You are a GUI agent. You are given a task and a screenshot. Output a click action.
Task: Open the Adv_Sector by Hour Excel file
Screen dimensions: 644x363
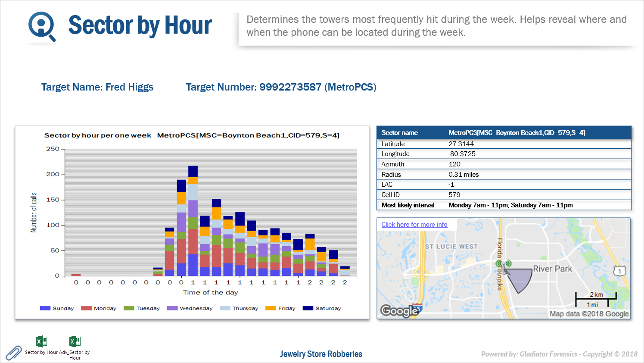[x=75, y=342]
